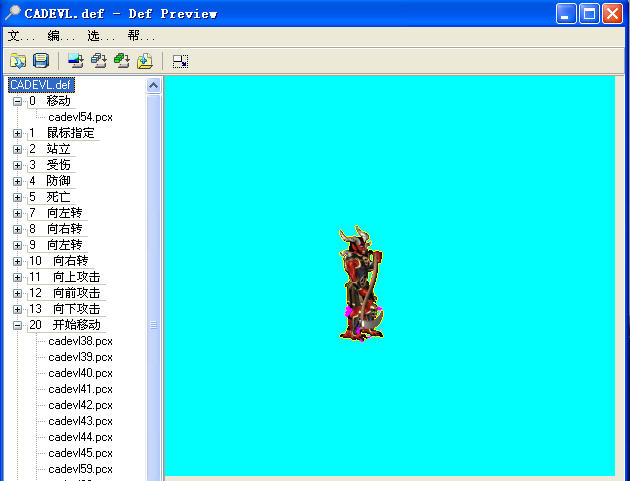Expand the 12 向前攻击 group
630x481 pixels.
point(17,293)
